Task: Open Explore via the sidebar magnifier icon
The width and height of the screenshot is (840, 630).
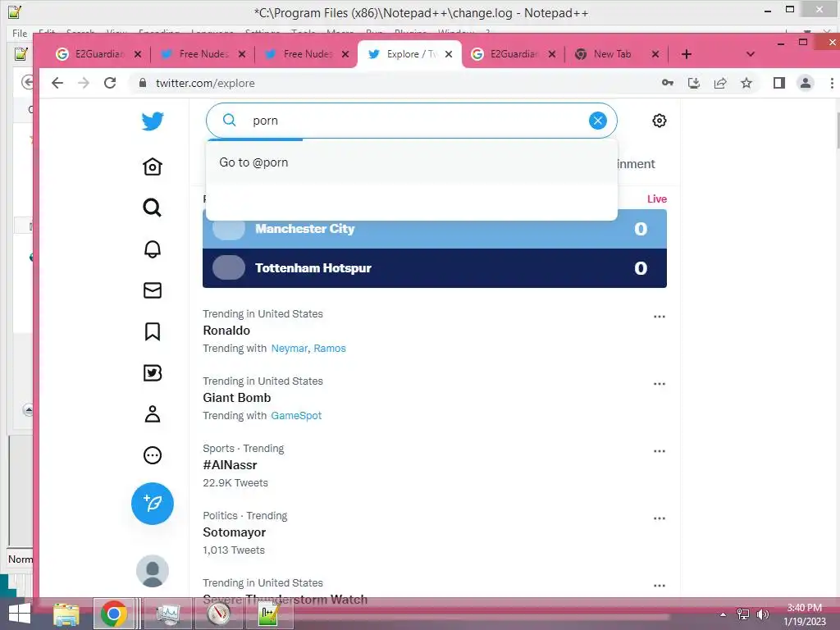Action: coord(153,208)
